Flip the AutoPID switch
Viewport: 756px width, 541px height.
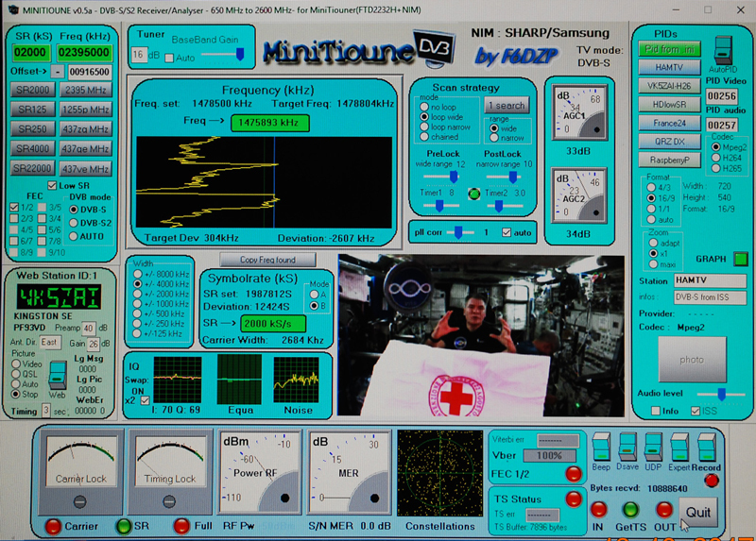tap(722, 51)
